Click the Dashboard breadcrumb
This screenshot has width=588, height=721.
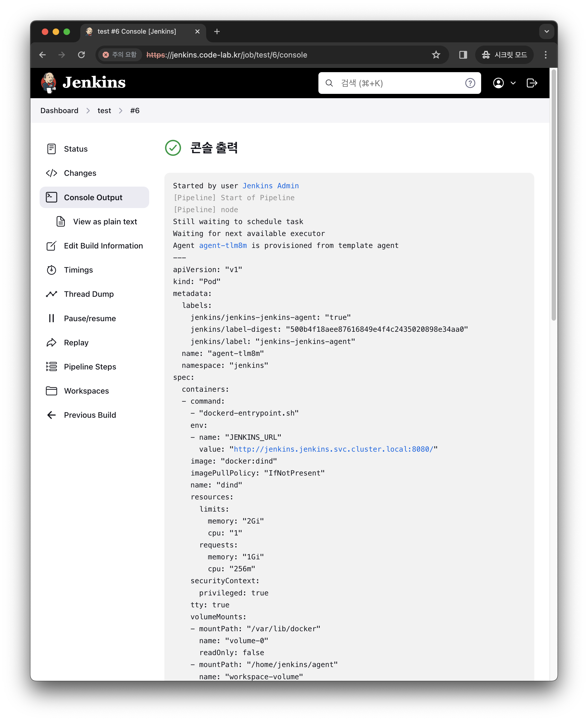[59, 111]
